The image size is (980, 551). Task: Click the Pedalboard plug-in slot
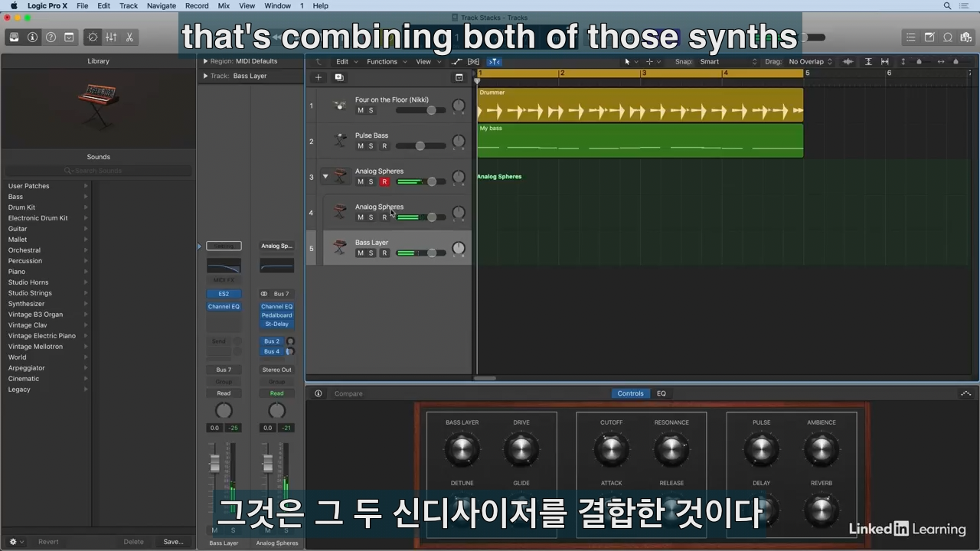(276, 315)
